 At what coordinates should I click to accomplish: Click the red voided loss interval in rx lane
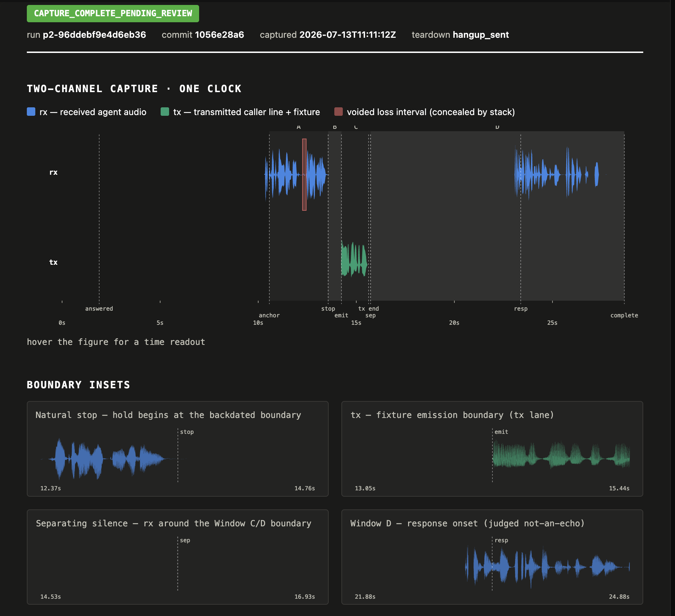pyautogui.click(x=304, y=175)
